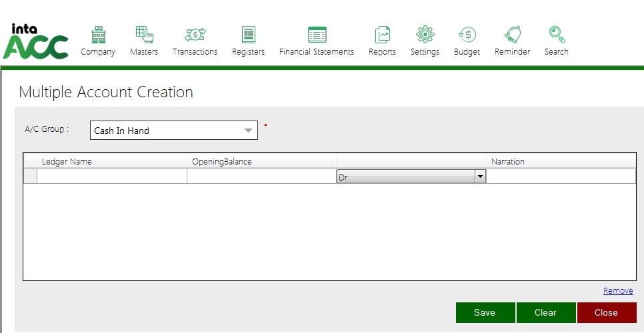The height and width of the screenshot is (333, 644).
Task: Click the Ledger Name input cell
Action: (111, 176)
